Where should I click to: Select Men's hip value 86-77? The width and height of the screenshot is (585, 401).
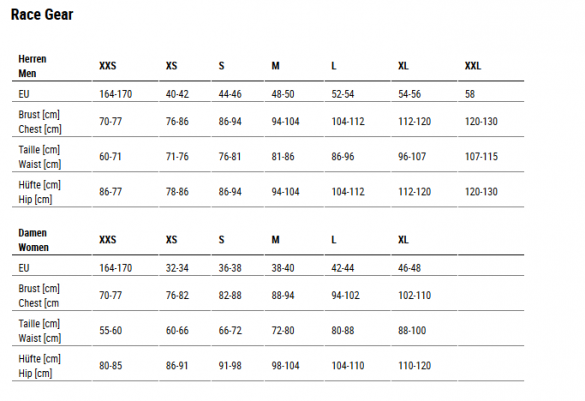(110, 192)
